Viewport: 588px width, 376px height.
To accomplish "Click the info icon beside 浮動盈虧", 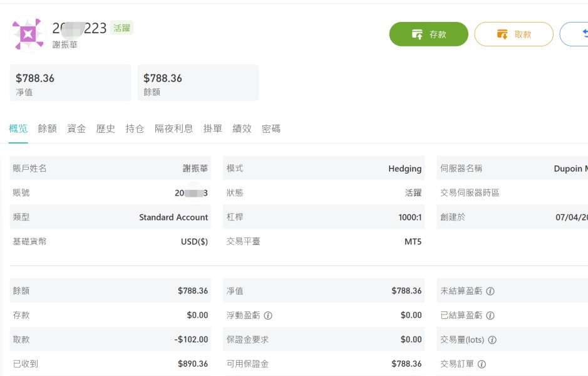I will pos(268,315).
